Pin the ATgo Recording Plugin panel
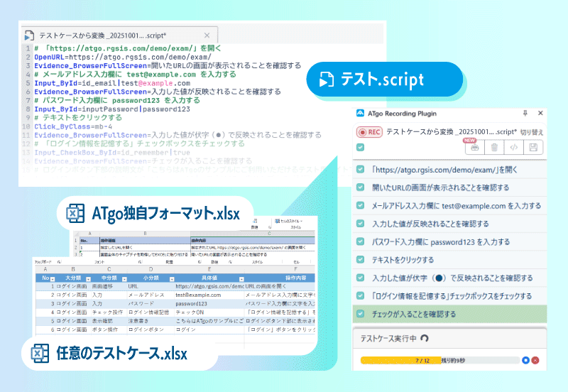Screen dimensions: 568x392 [x=525, y=113]
